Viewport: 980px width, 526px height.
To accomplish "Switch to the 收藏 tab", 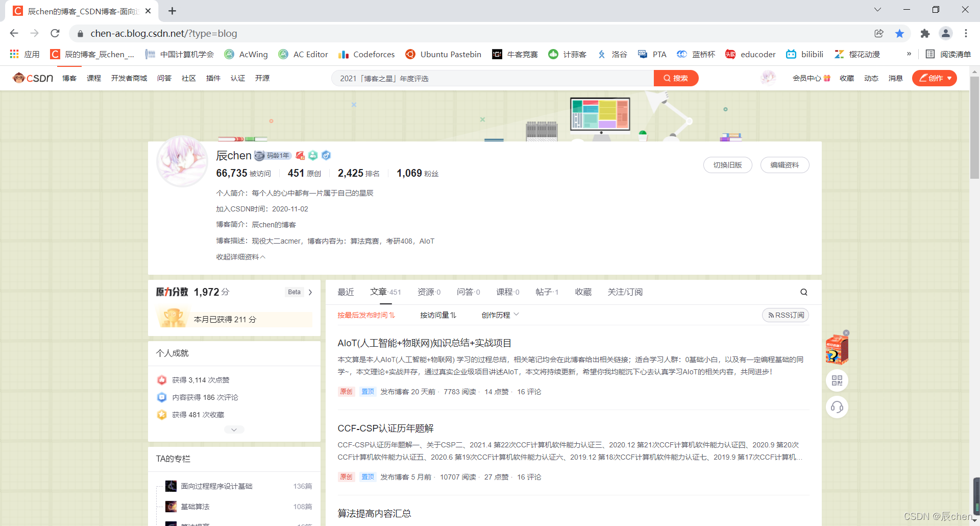I will click(583, 292).
